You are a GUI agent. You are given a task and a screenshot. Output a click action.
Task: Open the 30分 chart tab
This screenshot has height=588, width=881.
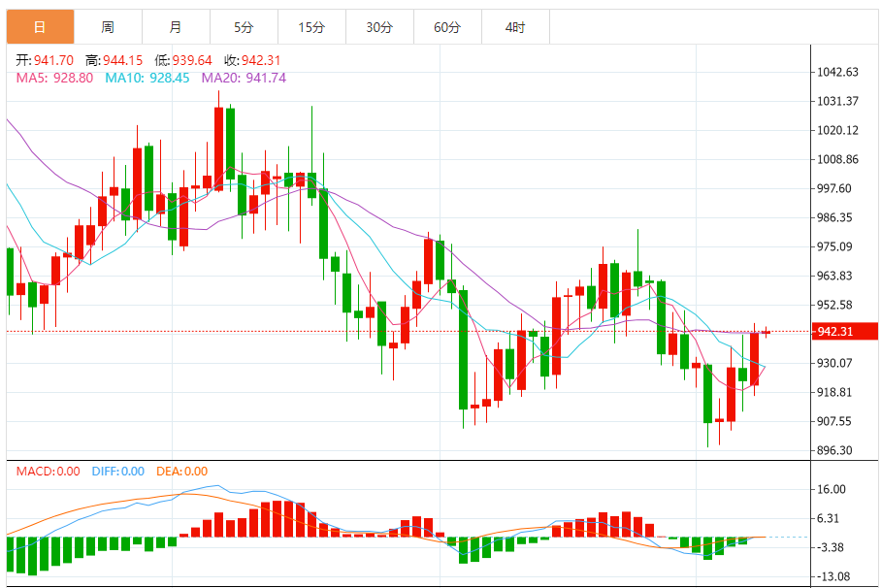tap(379, 27)
